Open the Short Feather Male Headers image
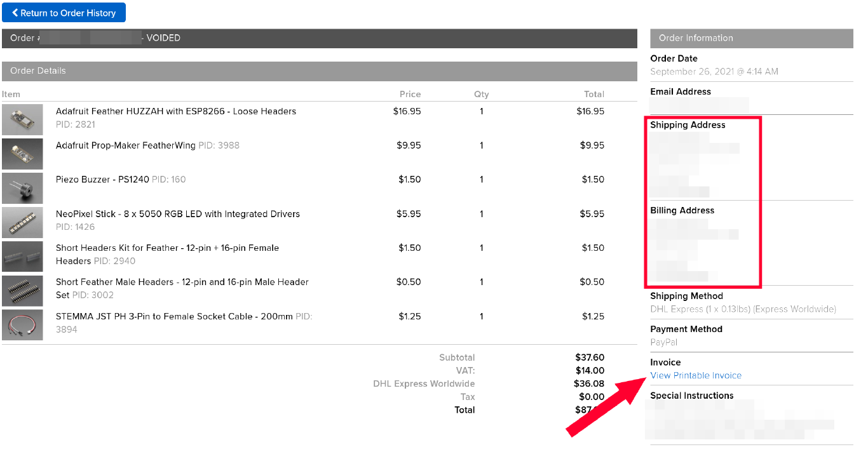The image size is (868, 454). (22, 290)
